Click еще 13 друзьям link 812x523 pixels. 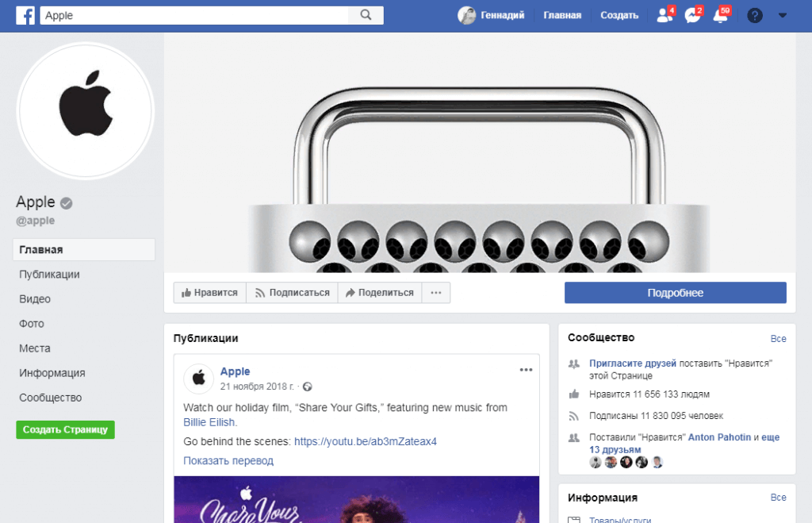(x=684, y=443)
